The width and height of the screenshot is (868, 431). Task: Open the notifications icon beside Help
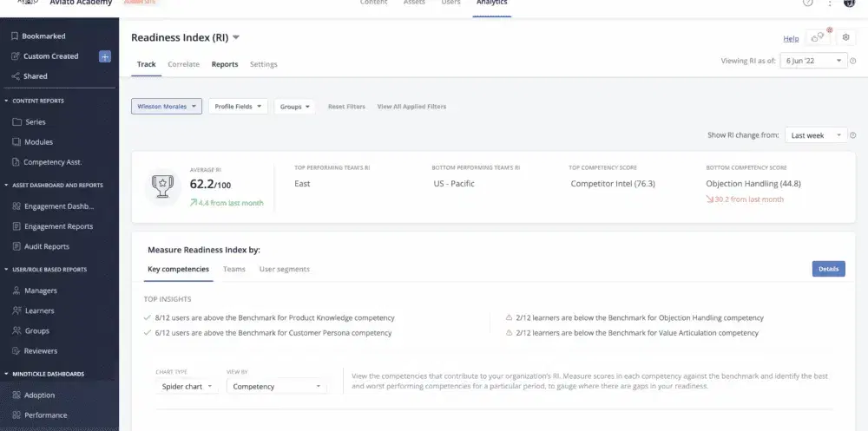tap(818, 37)
